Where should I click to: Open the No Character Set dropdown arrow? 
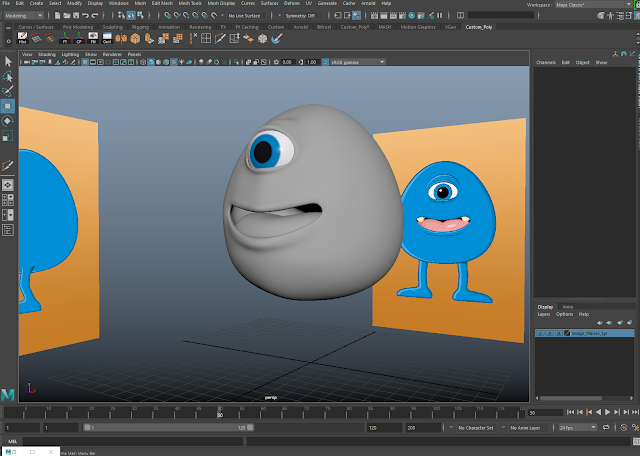451,427
